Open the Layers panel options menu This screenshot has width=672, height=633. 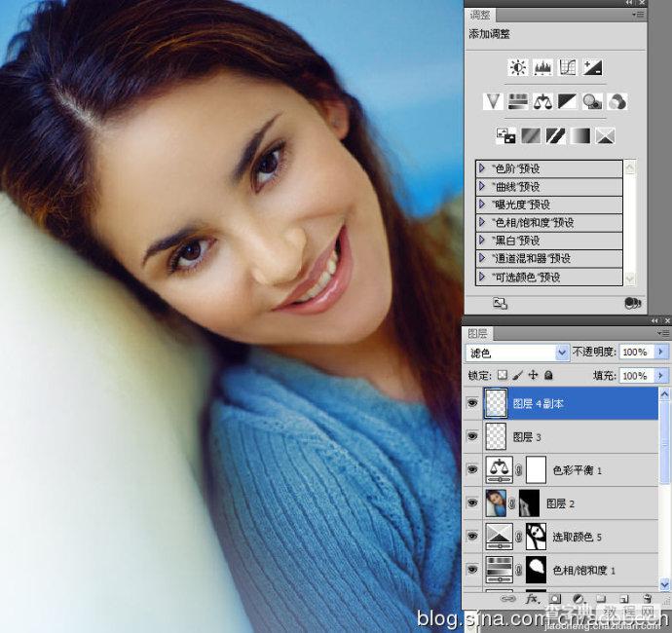pos(663,333)
